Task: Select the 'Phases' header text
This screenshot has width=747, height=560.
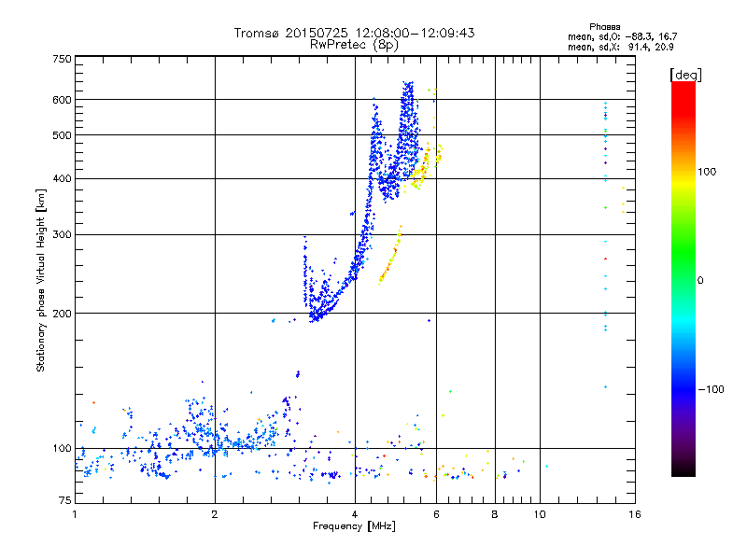Action: coord(604,27)
